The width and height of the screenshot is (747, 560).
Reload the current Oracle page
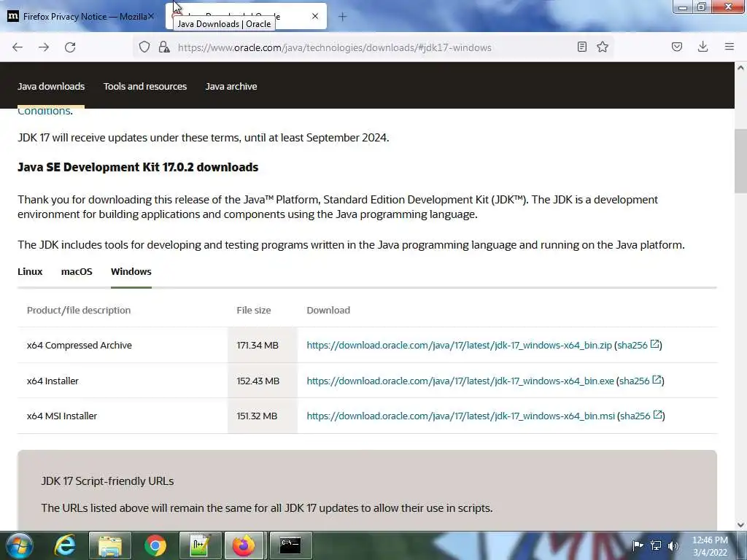pyautogui.click(x=70, y=47)
